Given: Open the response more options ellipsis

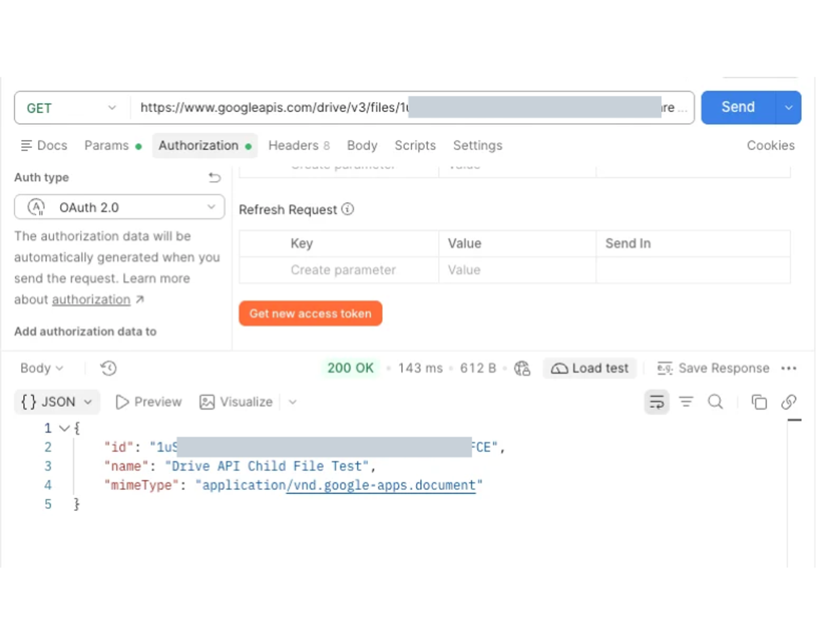Looking at the screenshot, I should tap(789, 369).
